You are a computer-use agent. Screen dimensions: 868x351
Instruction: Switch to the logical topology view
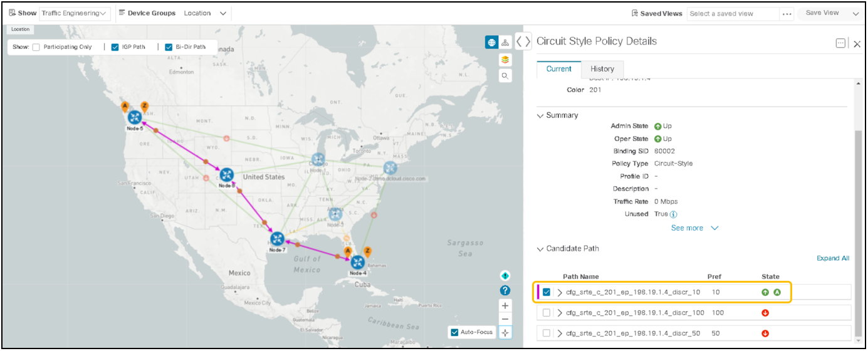tap(505, 42)
